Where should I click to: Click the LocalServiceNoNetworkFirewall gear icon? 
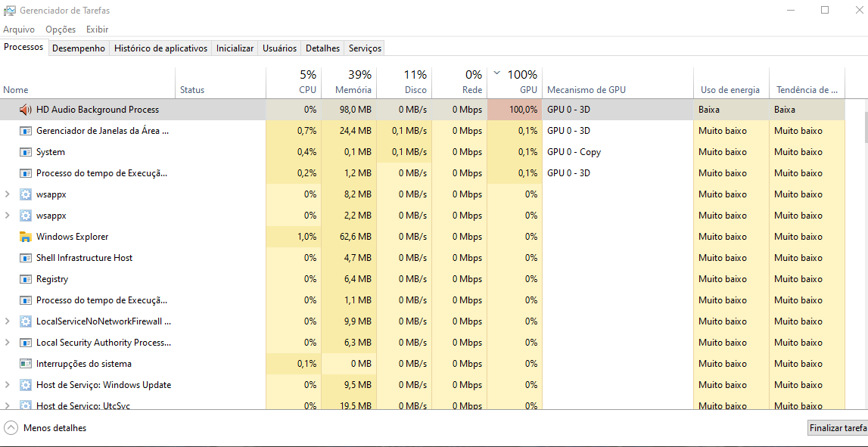26,321
